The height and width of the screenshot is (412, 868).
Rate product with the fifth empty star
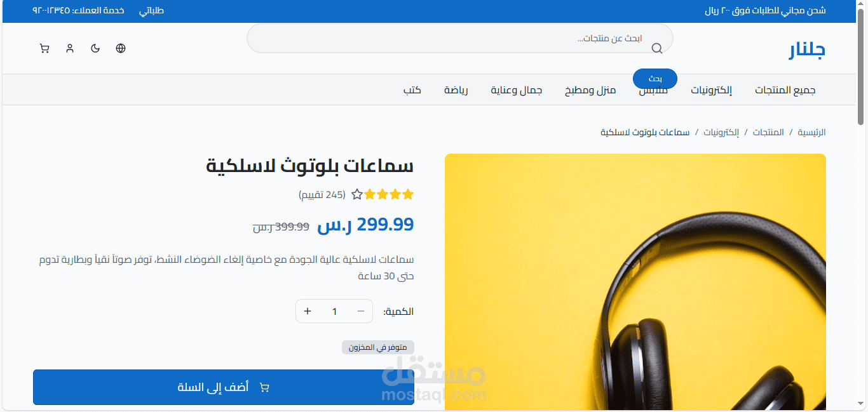point(357,194)
